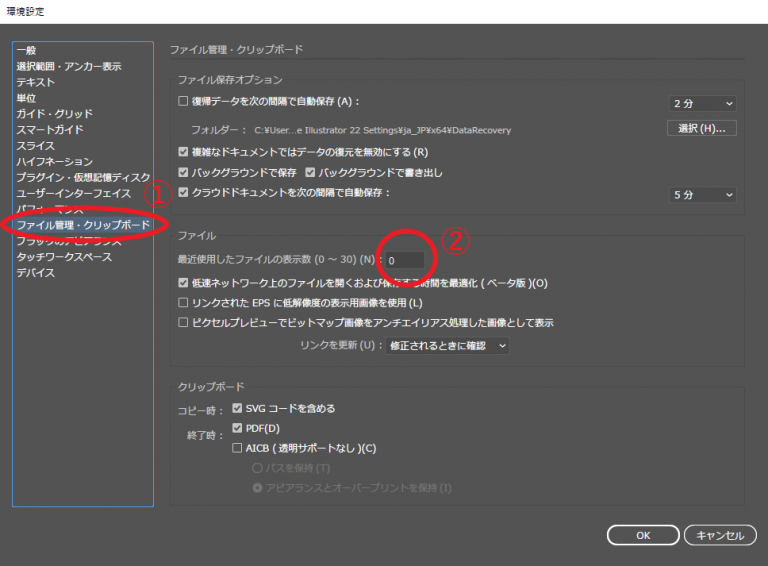This screenshot has height=566, width=768.
Task: Toggle 複雑なドキュメントではデータの復元を無効にする checkbox
Action: pos(183,152)
